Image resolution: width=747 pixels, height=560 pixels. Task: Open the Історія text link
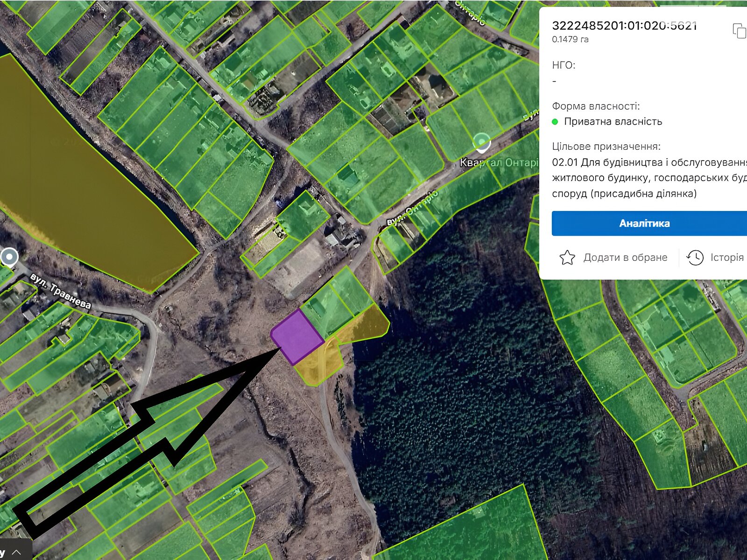[726, 258]
